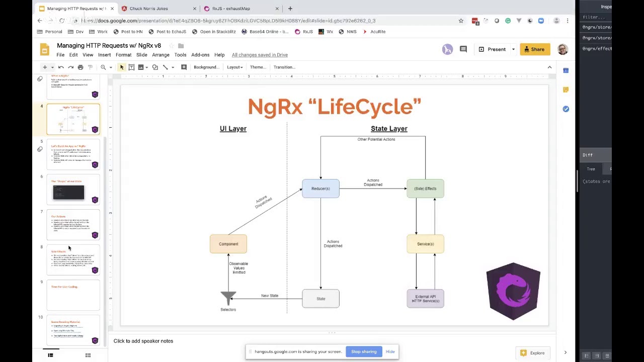This screenshot has width=644, height=362.
Task: Click the Grammarly extension icon
Action: tap(508, 21)
